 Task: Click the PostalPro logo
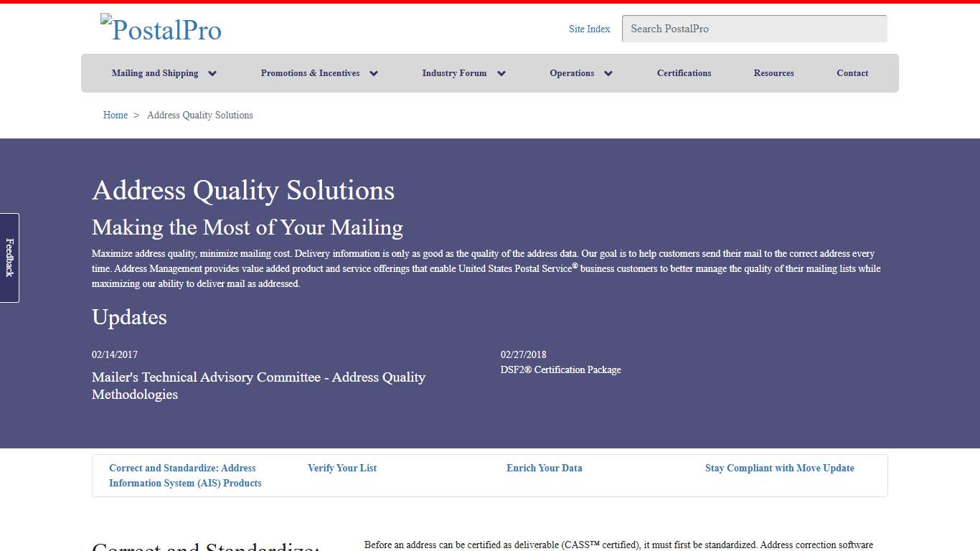161,29
